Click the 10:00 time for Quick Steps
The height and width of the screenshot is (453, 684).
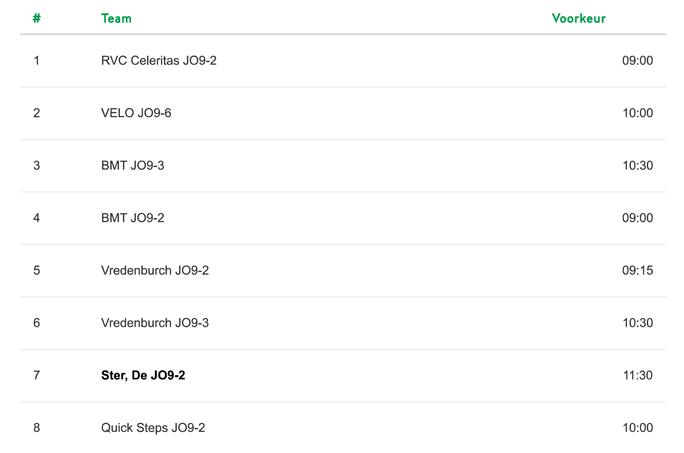637,428
